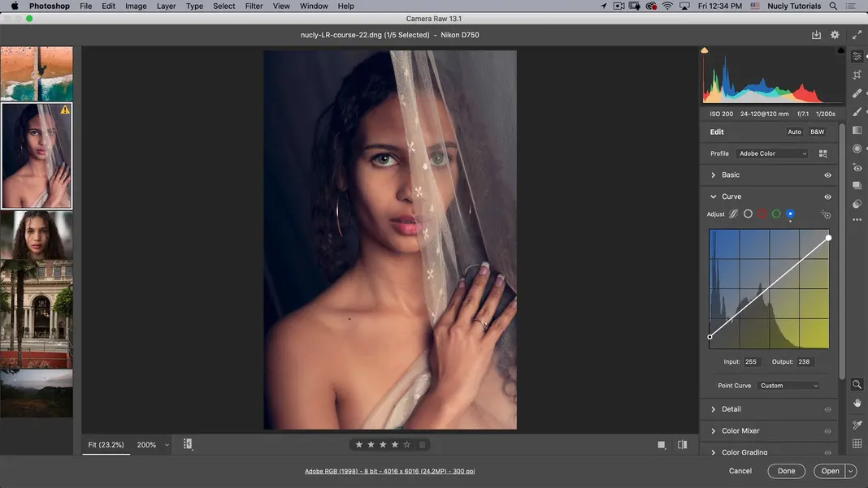Open the Select menu
The width and height of the screenshot is (868, 488).
224,6
